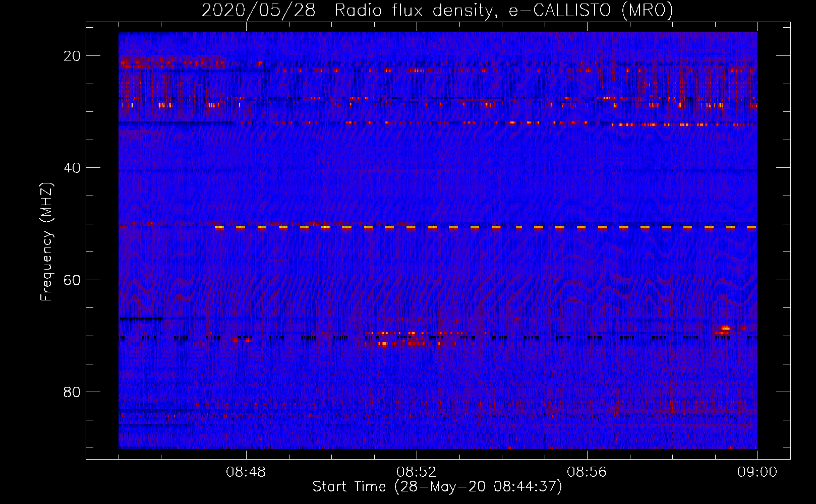Click the plot title '2020/05/28 Radio flux density, e-CALLISTO (MRO)'

click(x=437, y=10)
